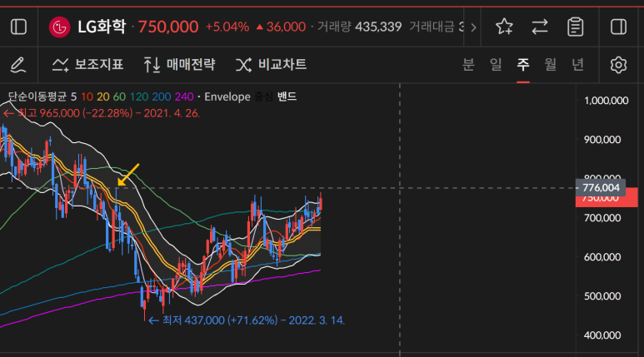Image resolution: width=644 pixels, height=357 pixels.
Task: Click 단순이동평균 indicator label
Action: pos(37,97)
